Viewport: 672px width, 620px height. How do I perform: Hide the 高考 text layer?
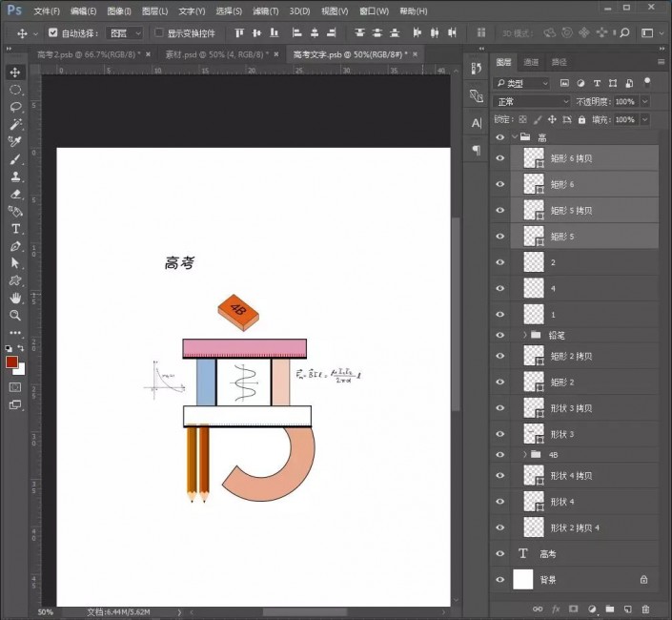point(500,553)
